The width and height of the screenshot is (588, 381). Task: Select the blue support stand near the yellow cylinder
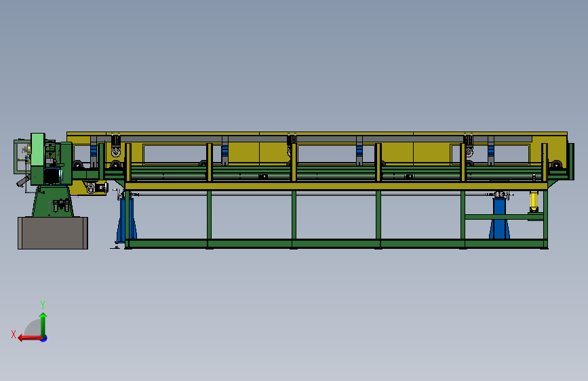(499, 218)
